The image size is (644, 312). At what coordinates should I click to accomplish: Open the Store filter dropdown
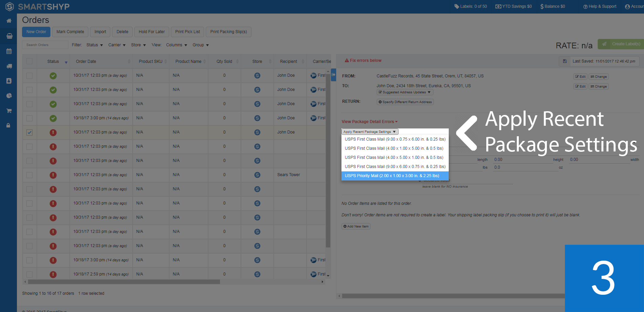tap(138, 45)
